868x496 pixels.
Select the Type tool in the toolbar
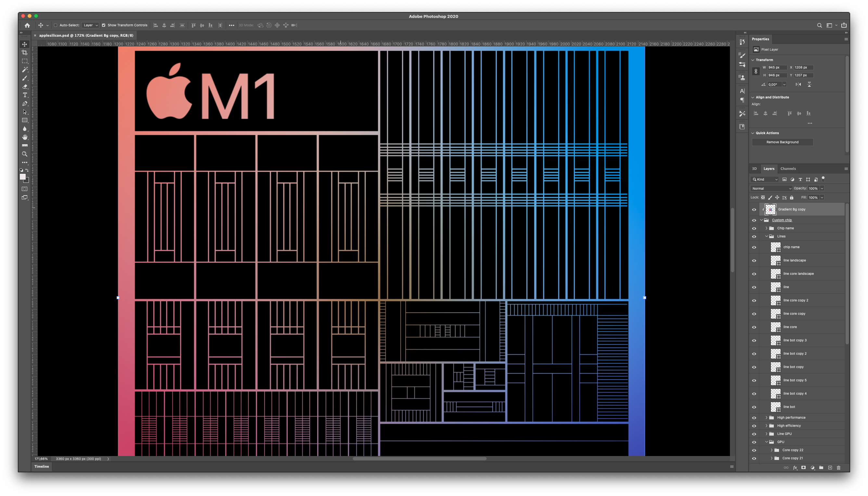pyautogui.click(x=25, y=95)
